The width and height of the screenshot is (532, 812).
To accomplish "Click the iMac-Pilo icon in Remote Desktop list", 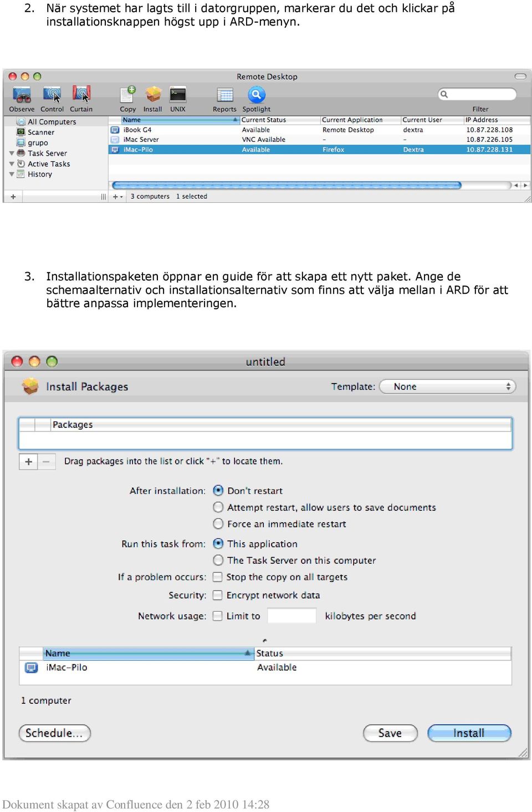I will coord(115,150).
